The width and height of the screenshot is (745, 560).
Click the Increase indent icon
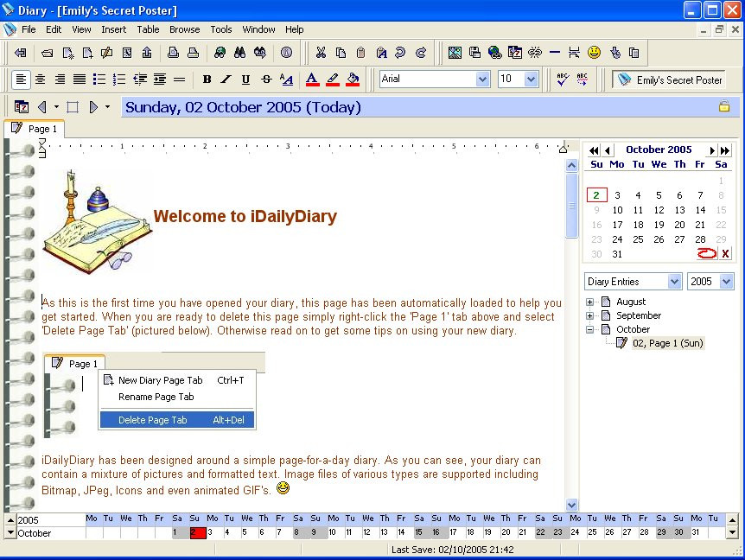tap(160, 80)
